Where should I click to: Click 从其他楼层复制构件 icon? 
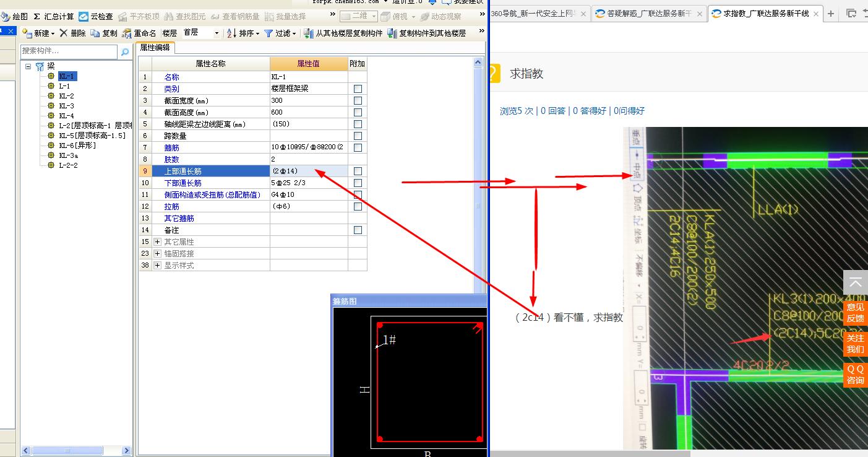(x=308, y=33)
